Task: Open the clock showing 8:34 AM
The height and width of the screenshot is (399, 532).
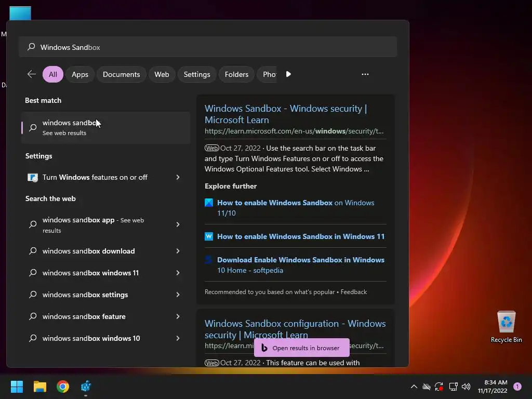Action: tap(493, 387)
